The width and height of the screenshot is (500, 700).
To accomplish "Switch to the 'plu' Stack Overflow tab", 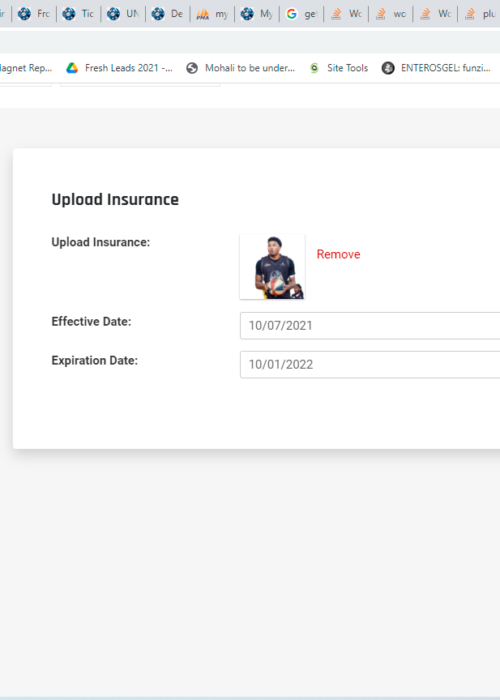I will [480, 14].
